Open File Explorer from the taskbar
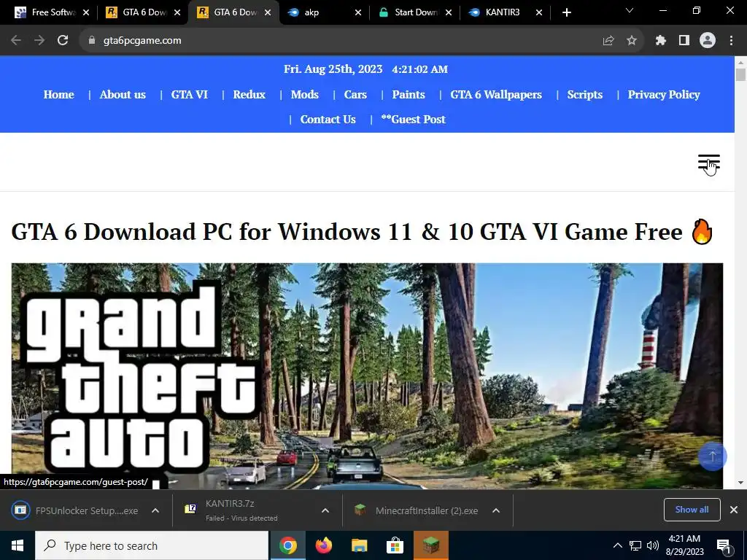This screenshot has height=560, width=747. coord(359,545)
